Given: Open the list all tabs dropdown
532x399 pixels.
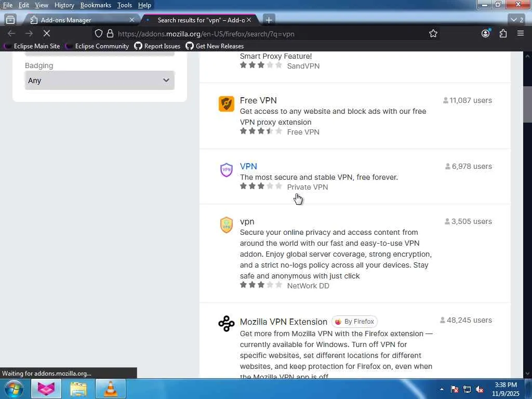Looking at the screenshot, I should (x=517, y=20).
